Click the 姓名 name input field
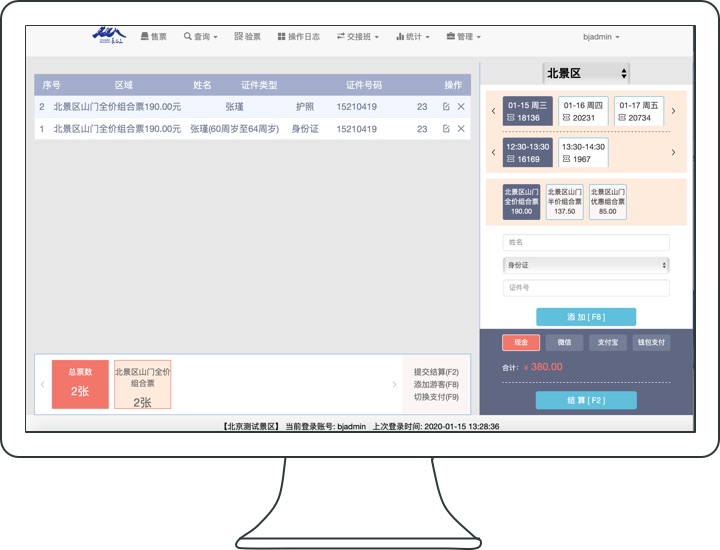Image resolution: width=720 pixels, height=550 pixels. pos(586,242)
